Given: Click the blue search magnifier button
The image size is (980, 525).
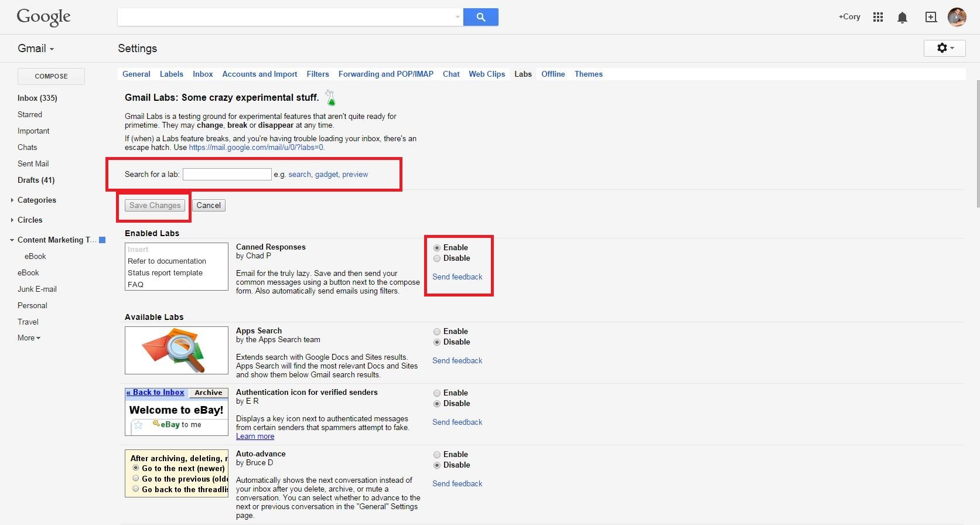Looking at the screenshot, I should (480, 18).
